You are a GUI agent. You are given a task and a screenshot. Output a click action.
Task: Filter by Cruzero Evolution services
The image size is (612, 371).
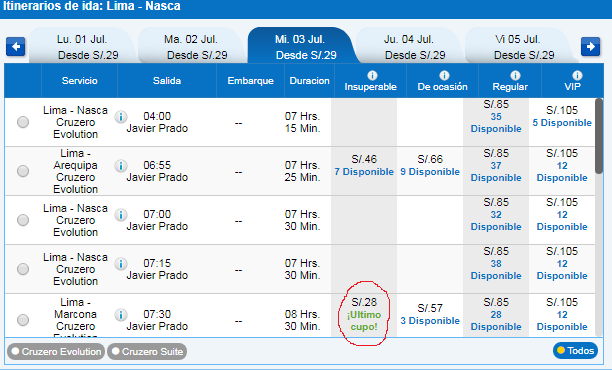click(x=56, y=351)
